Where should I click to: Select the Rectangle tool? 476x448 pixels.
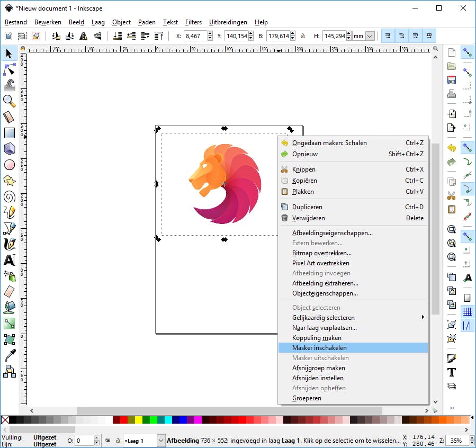pos(9,133)
